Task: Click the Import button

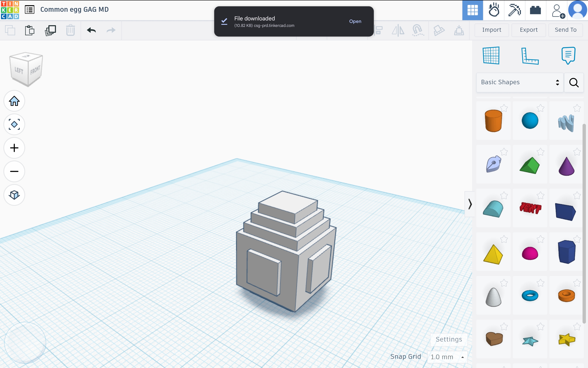Action: (x=492, y=30)
